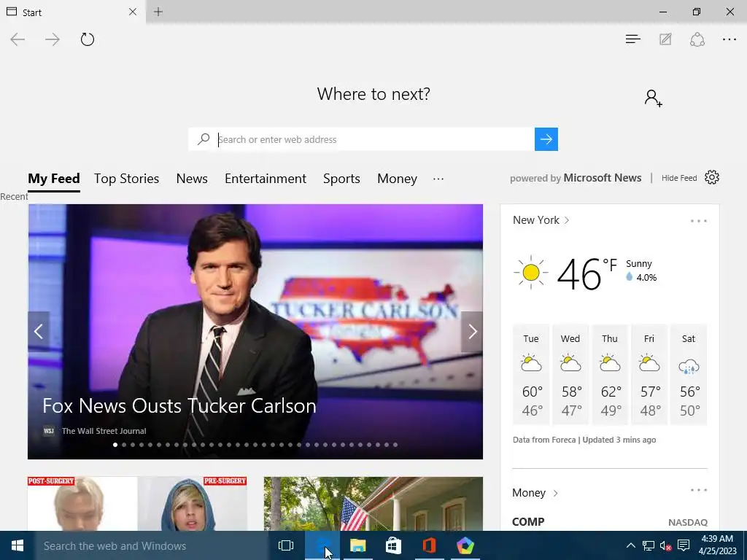Image resolution: width=747 pixels, height=560 pixels.
Task: Open the house with American flag story thumbnail
Action: coord(373,504)
